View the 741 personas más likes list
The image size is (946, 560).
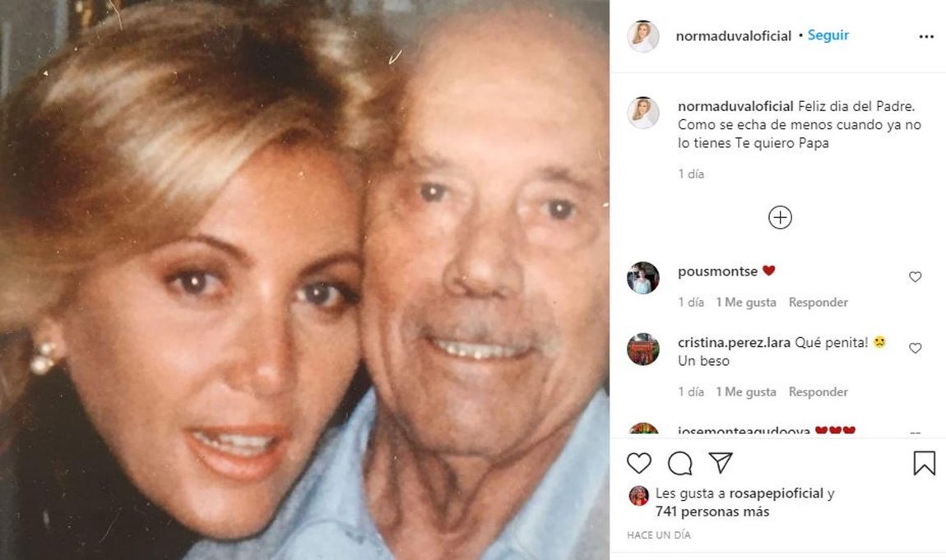[x=712, y=511]
